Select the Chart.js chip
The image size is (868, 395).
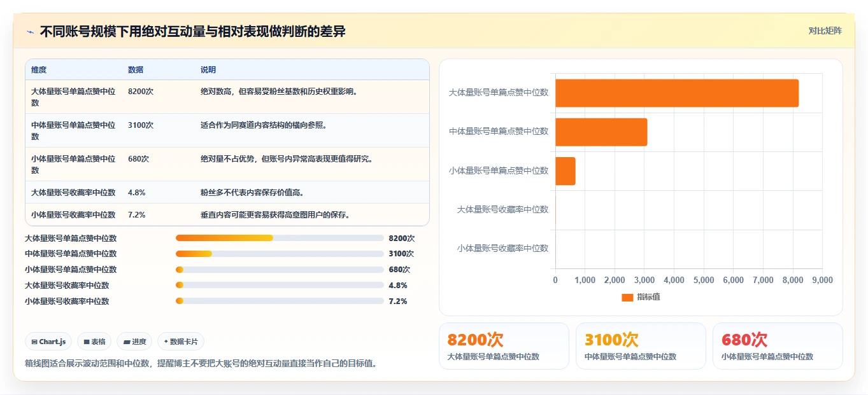point(49,342)
